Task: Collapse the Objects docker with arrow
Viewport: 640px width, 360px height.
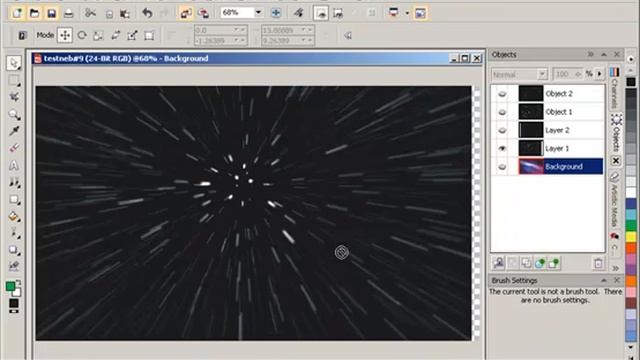Action: tap(604, 54)
